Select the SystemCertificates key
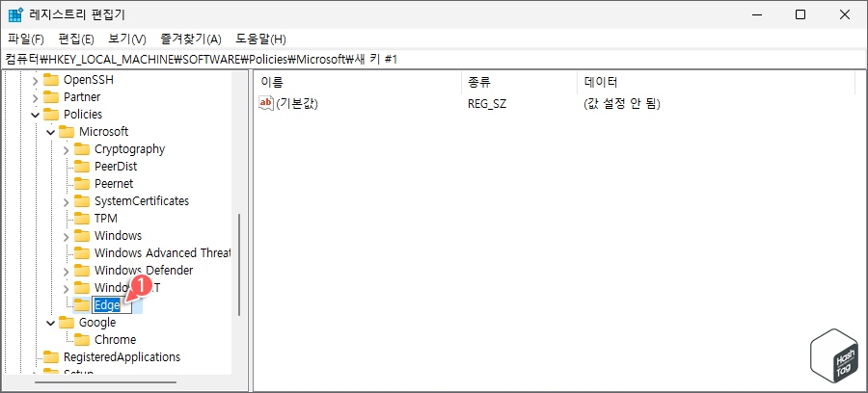Image resolution: width=868 pixels, height=393 pixels. pyautogui.click(x=142, y=200)
